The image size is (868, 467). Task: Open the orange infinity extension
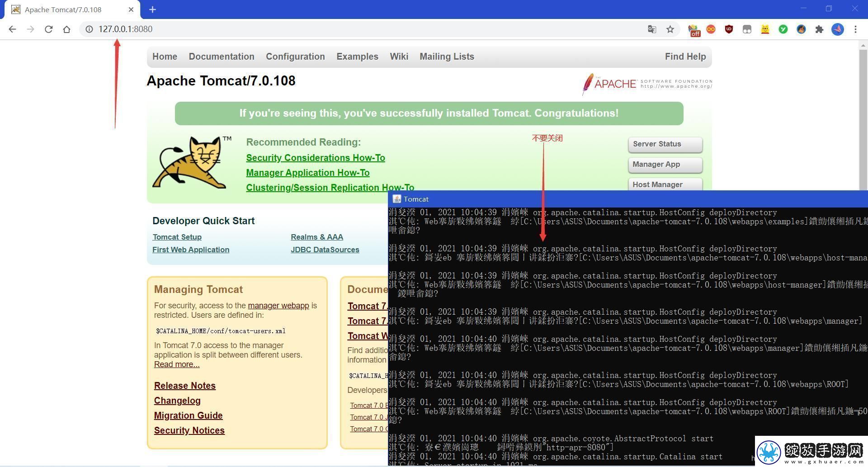point(711,29)
